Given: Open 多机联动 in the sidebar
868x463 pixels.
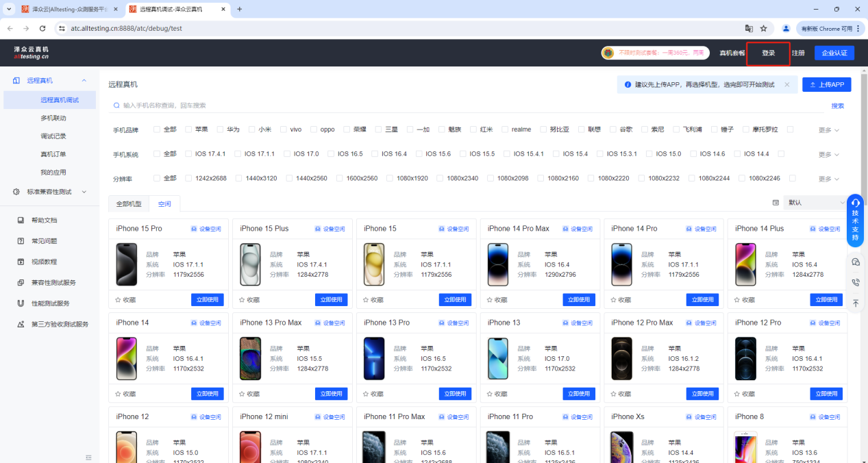Looking at the screenshot, I should (x=53, y=118).
